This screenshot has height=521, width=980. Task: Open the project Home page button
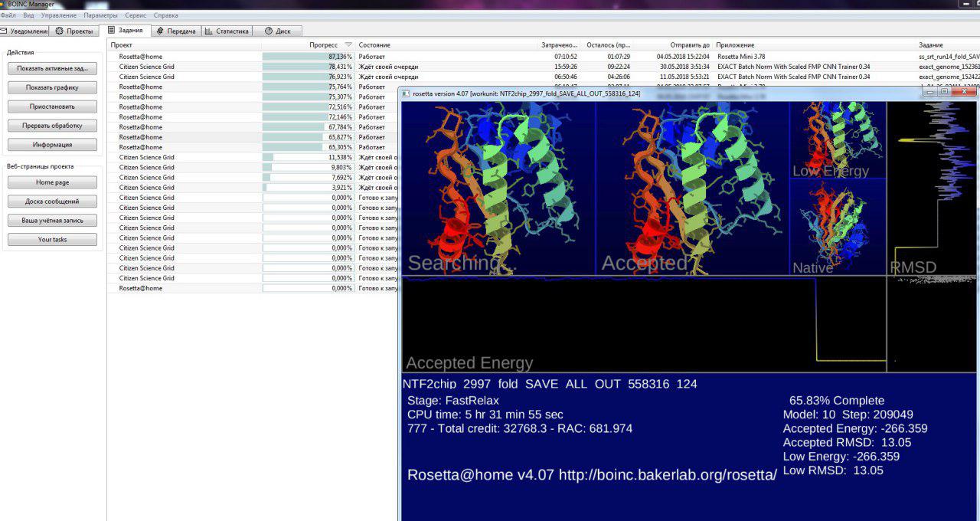(x=52, y=182)
